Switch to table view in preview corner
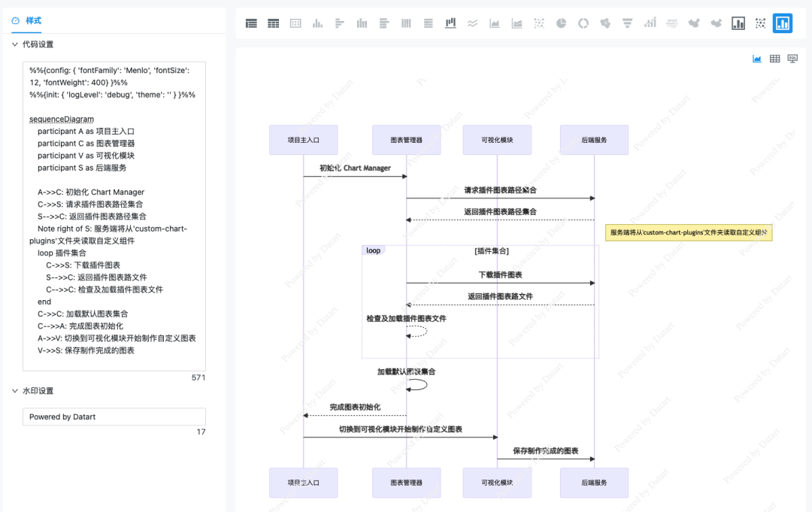 (x=774, y=59)
